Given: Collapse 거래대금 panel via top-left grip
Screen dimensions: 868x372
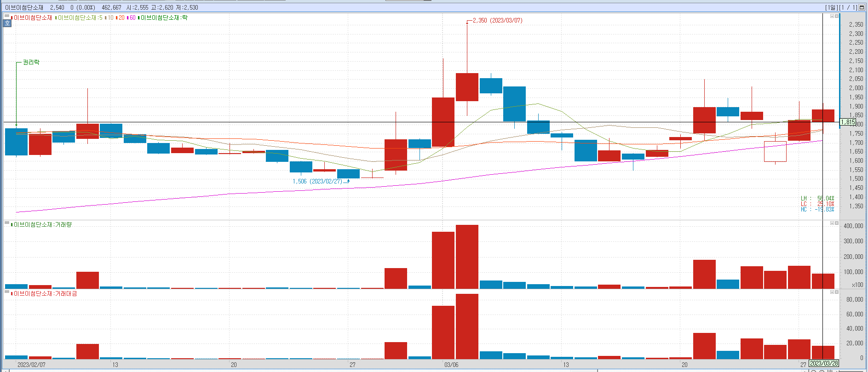Looking at the screenshot, I should (7, 292).
